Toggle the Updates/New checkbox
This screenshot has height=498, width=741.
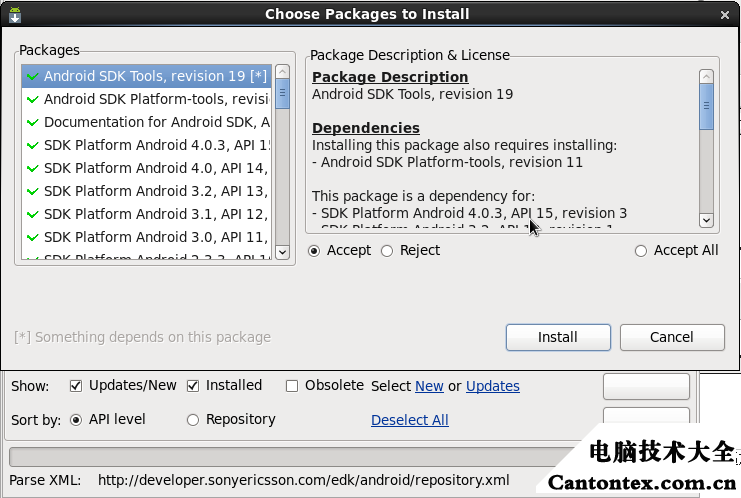76,386
